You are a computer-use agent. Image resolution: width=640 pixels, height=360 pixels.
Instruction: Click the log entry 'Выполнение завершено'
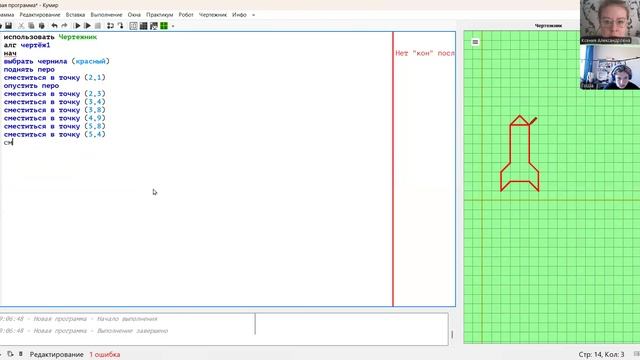pos(133,331)
